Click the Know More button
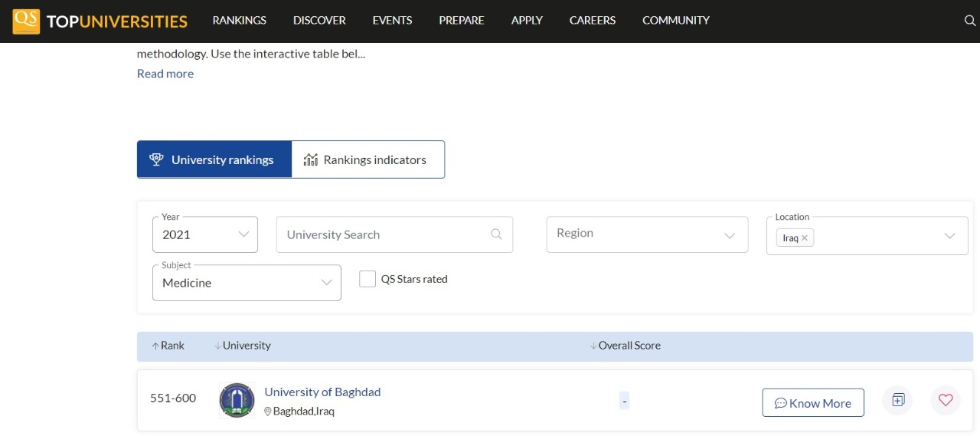The height and width of the screenshot is (436, 980). pos(812,403)
